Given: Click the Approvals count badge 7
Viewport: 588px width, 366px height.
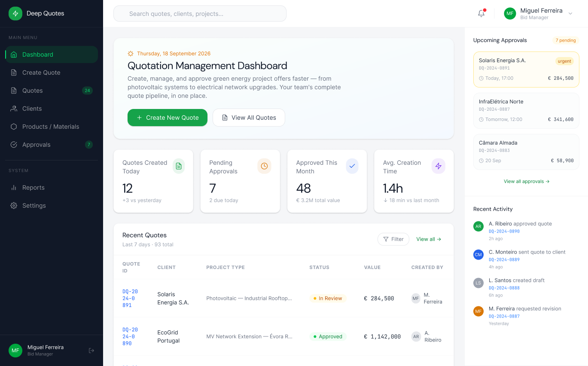Looking at the screenshot, I should 89,145.
